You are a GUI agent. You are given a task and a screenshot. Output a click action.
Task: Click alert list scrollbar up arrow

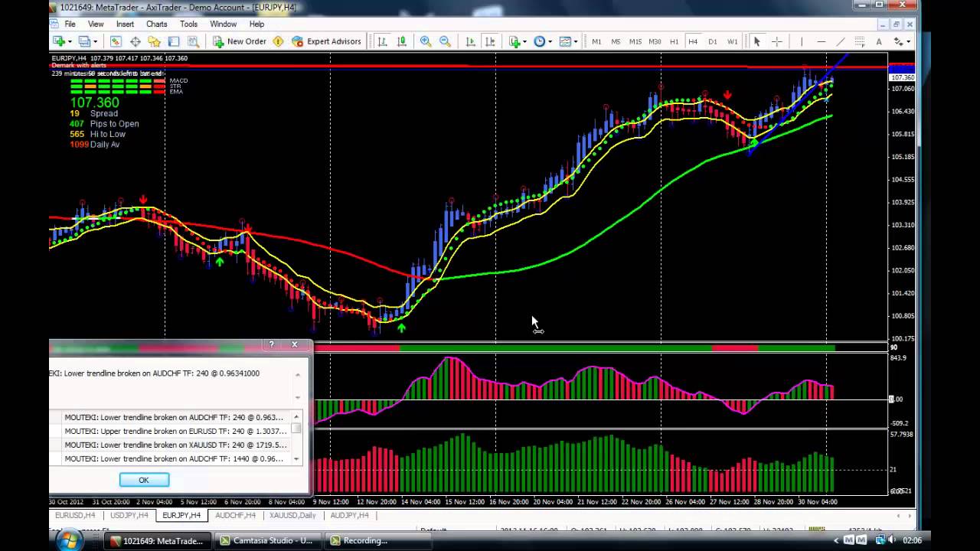click(296, 416)
